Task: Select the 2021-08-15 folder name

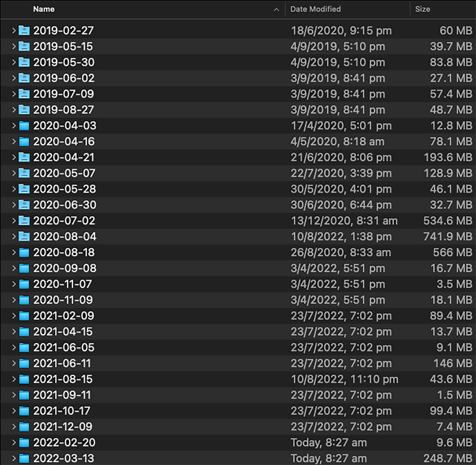Action: [x=63, y=379]
